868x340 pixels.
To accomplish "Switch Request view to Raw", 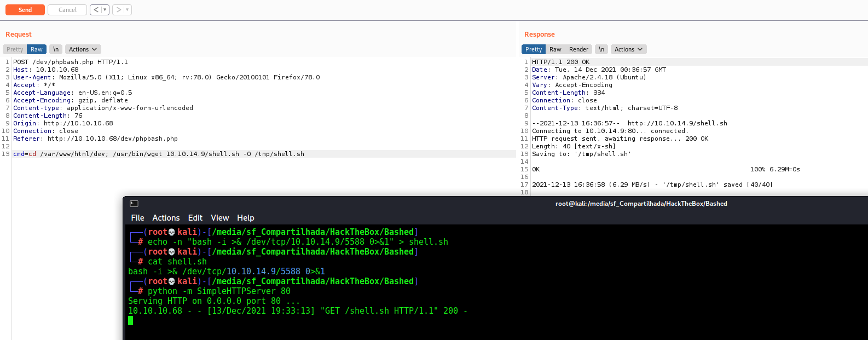I will tap(37, 49).
